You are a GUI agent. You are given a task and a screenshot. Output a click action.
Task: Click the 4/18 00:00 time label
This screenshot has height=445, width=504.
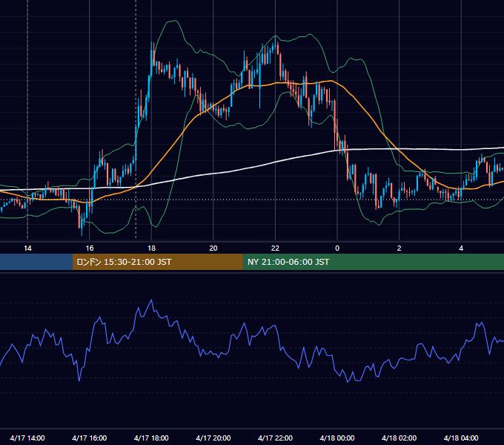tap(337, 438)
